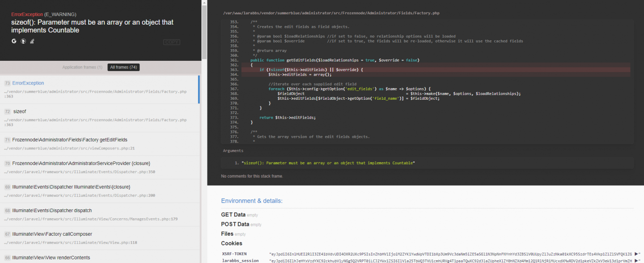Search the error on Stack Overflow
Image resolution: width=644 pixels, height=263 pixels.
click(32, 41)
